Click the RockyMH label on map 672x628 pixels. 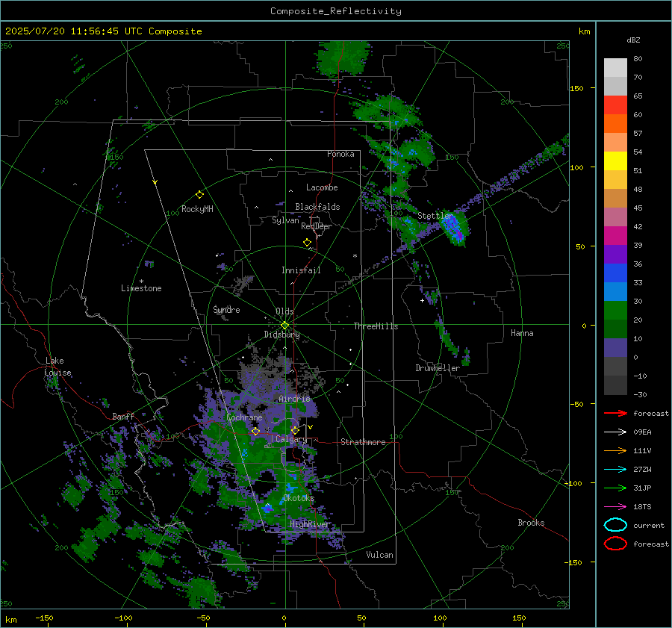(x=197, y=209)
